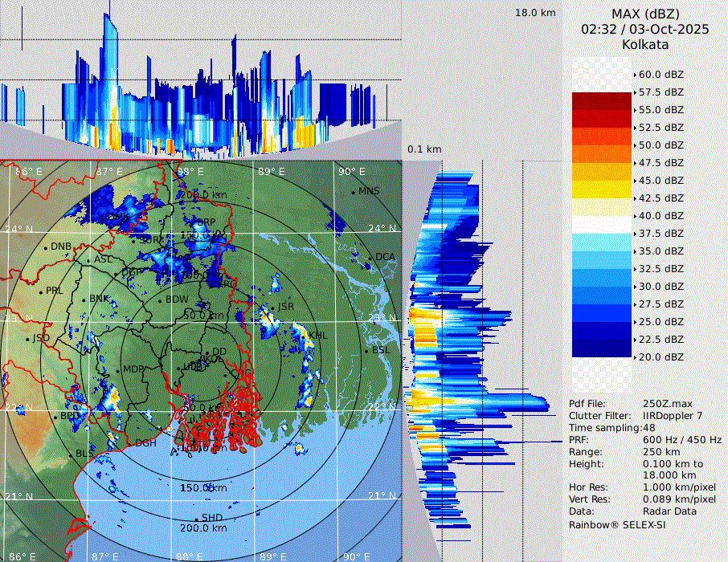Image resolution: width=728 pixels, height=562 pixels.
Task: Select the DCA station dot
Action: pos(371,259)
